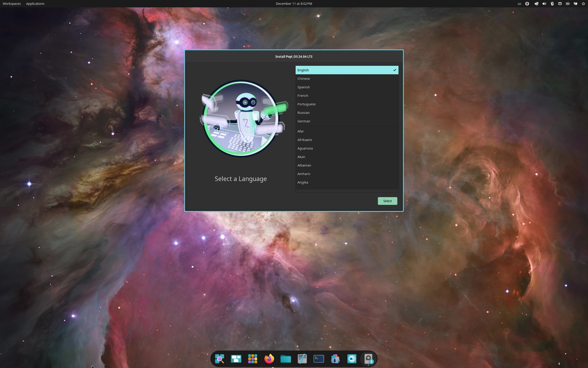Screen dimensions: 588x368
Task: Open Firefox from the dock
Action: click(268, 358)
